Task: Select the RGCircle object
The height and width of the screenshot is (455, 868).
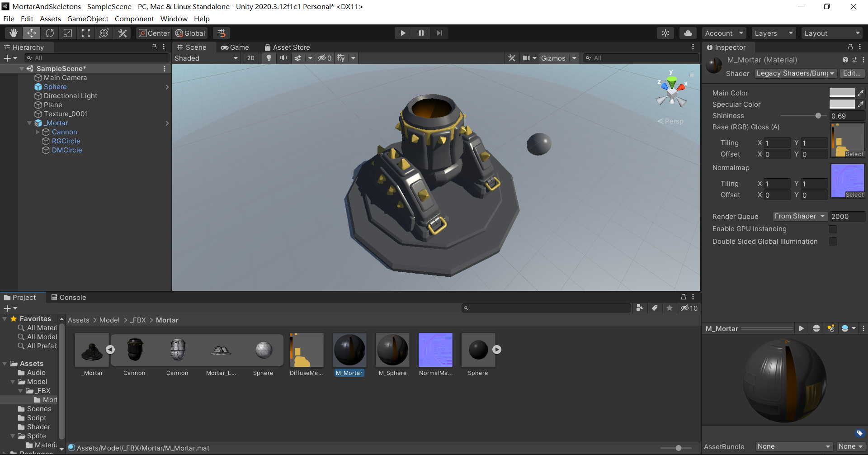Action: (x=66, y=141)
